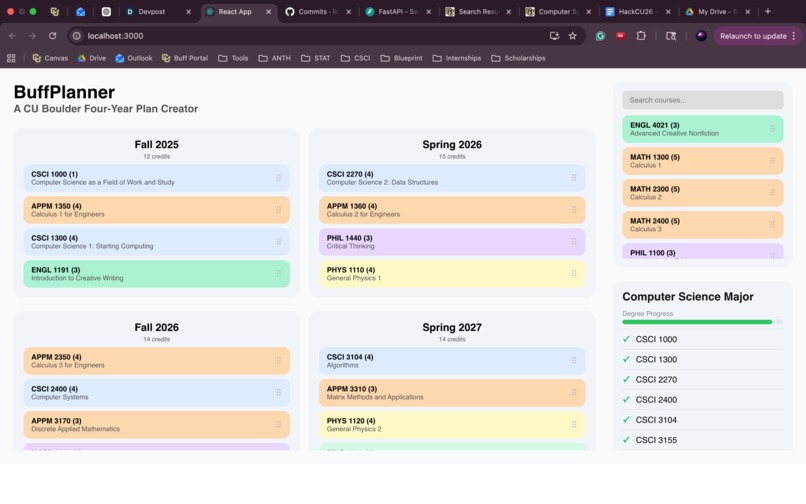Click drag handle on PHYS 1110 card

(574, 274)
